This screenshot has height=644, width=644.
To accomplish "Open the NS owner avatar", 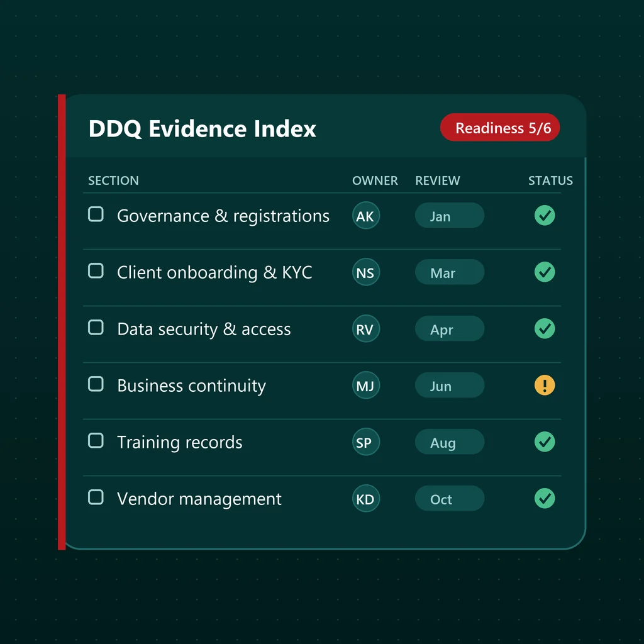I will (x=365, y=272).
